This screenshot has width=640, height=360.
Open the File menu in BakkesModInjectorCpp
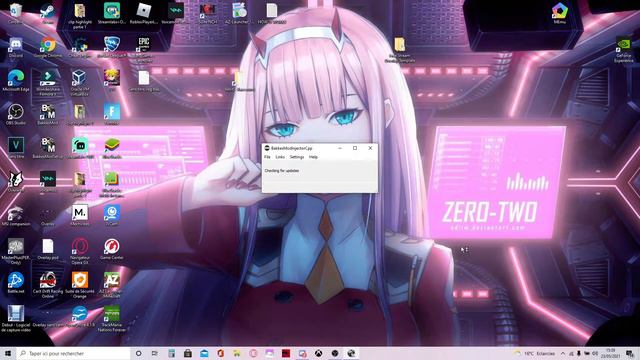[267, 157]
